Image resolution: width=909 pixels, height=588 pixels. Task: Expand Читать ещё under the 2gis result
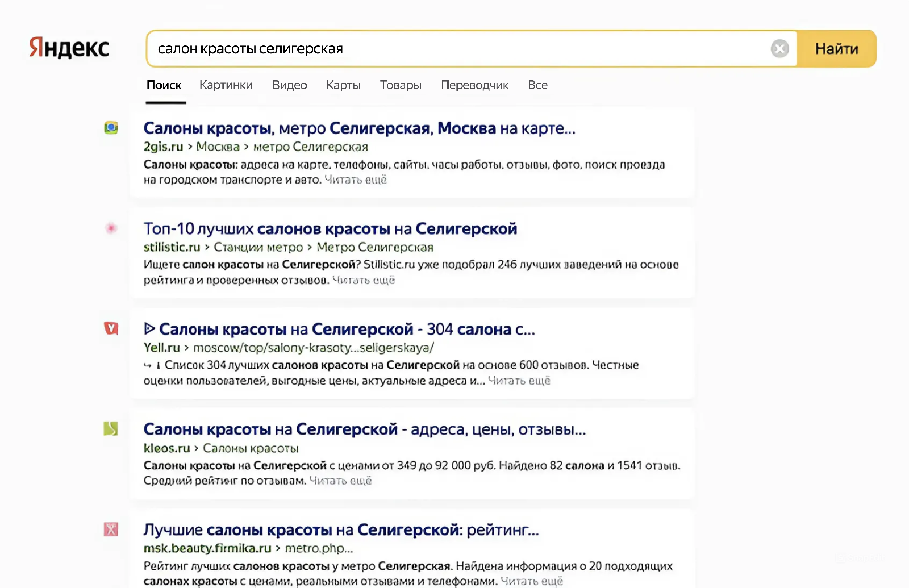[355, 180]
